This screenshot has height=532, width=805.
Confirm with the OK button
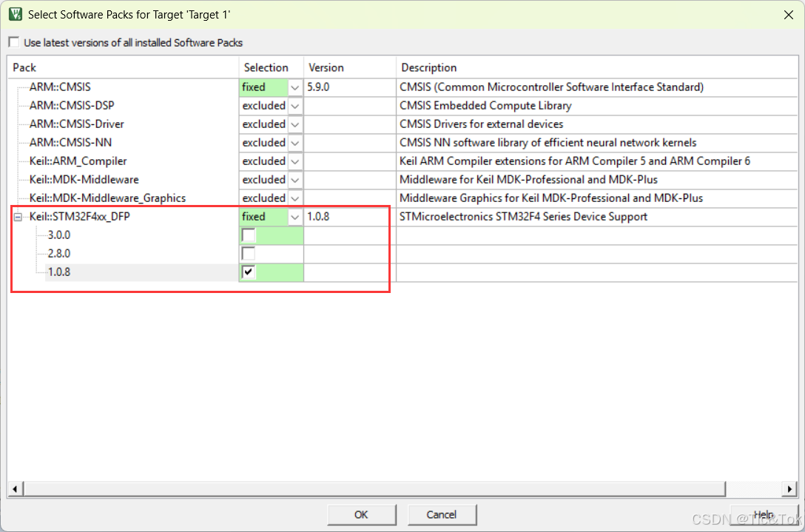click(361, 514)
